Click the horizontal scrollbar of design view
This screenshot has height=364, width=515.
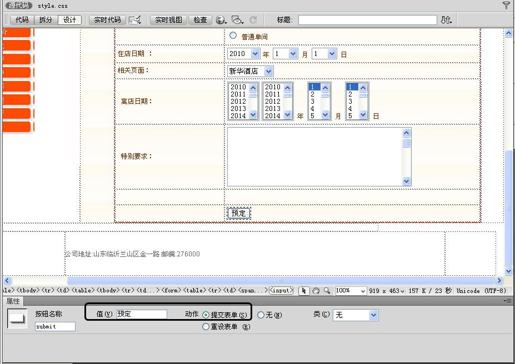253,281
